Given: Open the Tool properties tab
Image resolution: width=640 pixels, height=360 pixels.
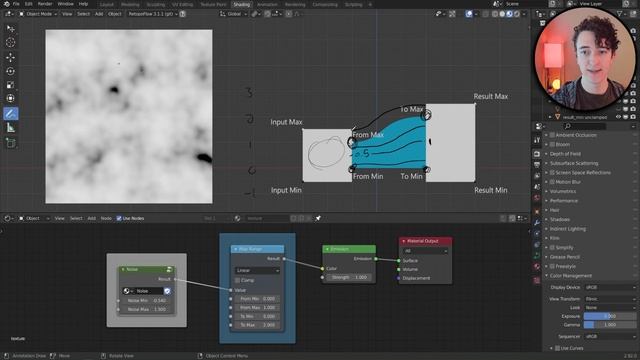Looking at the screenshot, I should (x=537, y=140).
